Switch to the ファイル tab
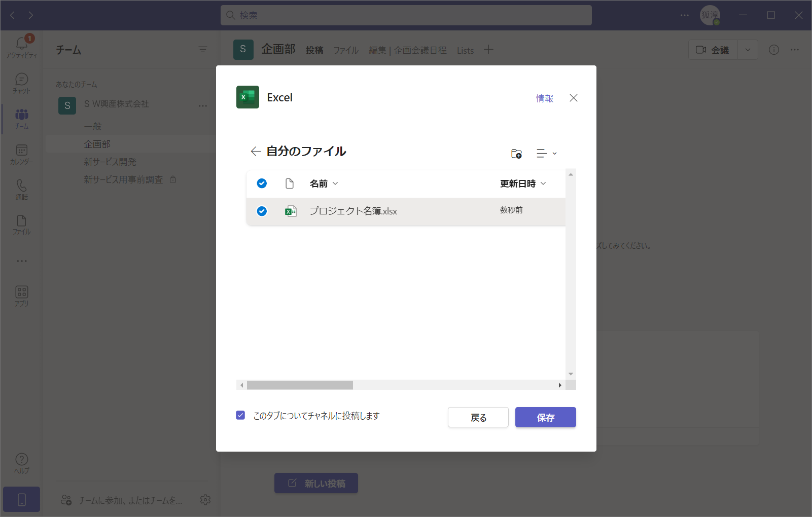The height and width of the screenshot is (517, 812). (346, 50)
